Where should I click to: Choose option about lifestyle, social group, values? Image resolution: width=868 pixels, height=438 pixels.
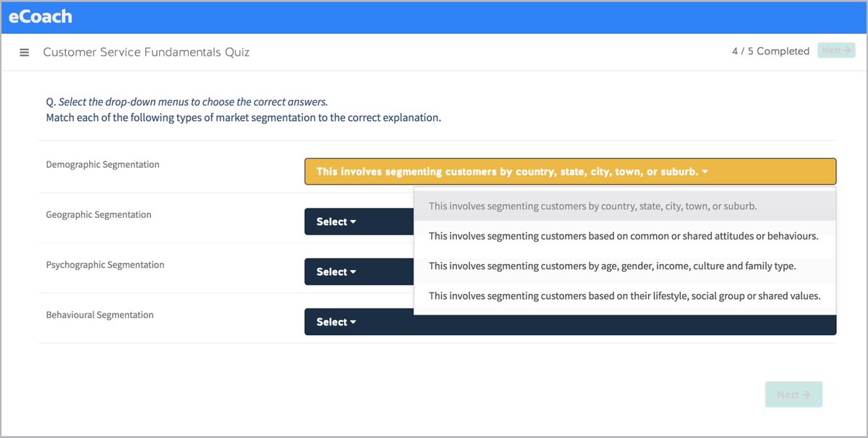(625, 295)
